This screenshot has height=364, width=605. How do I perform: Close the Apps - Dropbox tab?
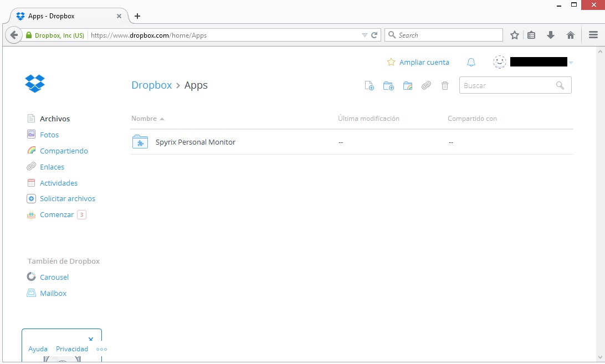click(x=119, y=16)
